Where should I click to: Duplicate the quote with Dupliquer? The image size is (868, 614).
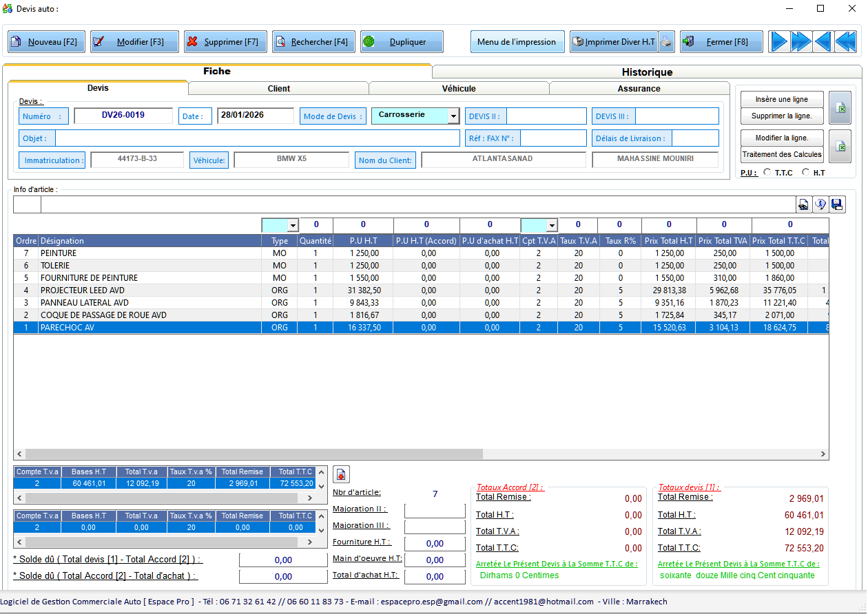402,42
